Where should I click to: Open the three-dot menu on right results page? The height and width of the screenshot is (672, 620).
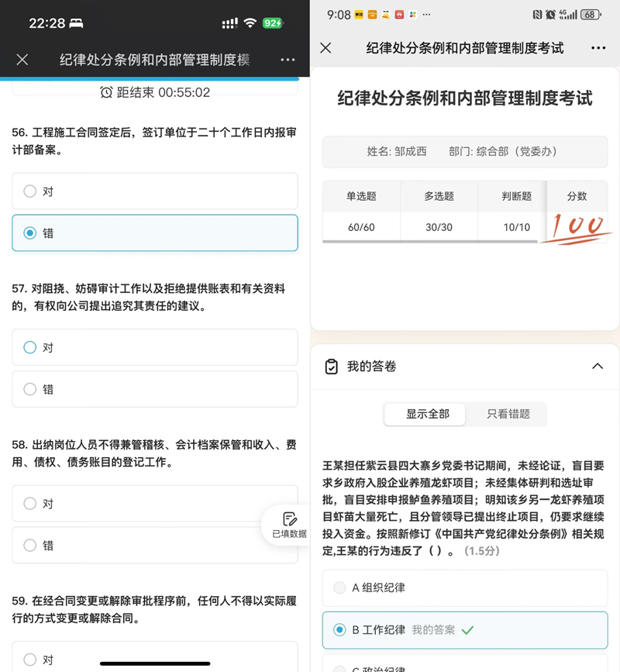[x=598, y=47]
